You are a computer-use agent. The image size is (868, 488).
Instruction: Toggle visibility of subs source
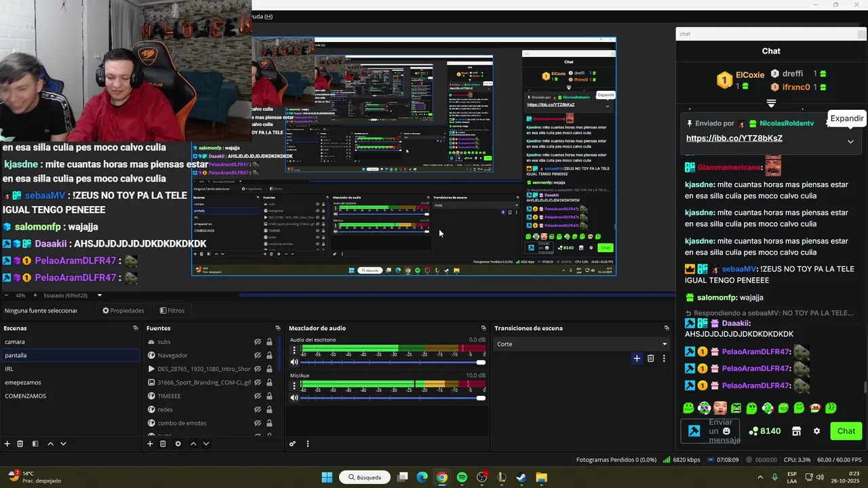(258, 342)
